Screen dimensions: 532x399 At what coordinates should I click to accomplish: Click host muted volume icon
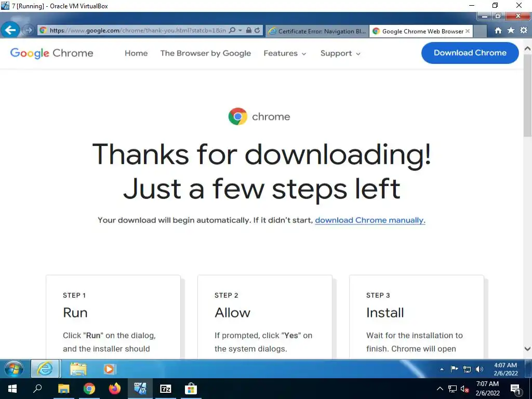465,389
